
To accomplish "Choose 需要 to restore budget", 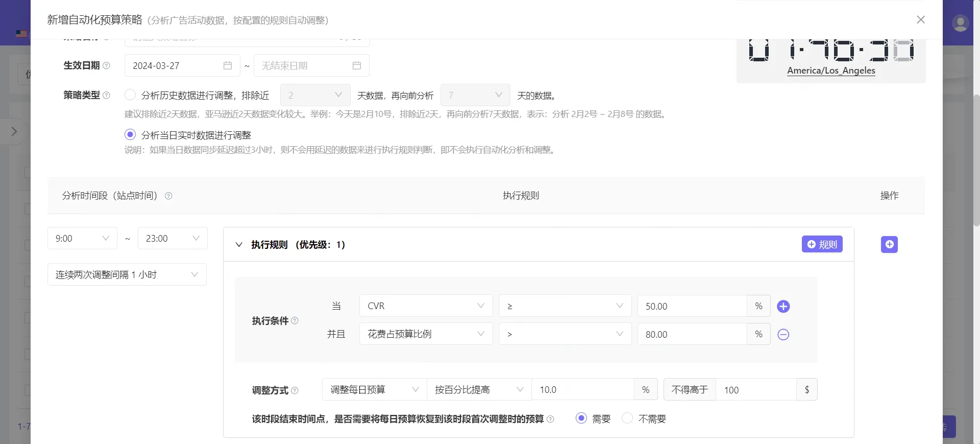I will point(581,418).
